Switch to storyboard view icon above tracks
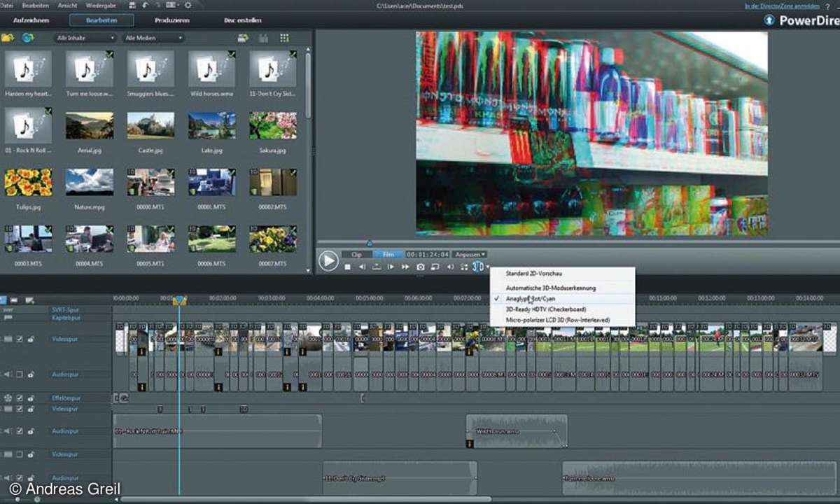Screen dimensions: 840x504 (x=13, y=300)
